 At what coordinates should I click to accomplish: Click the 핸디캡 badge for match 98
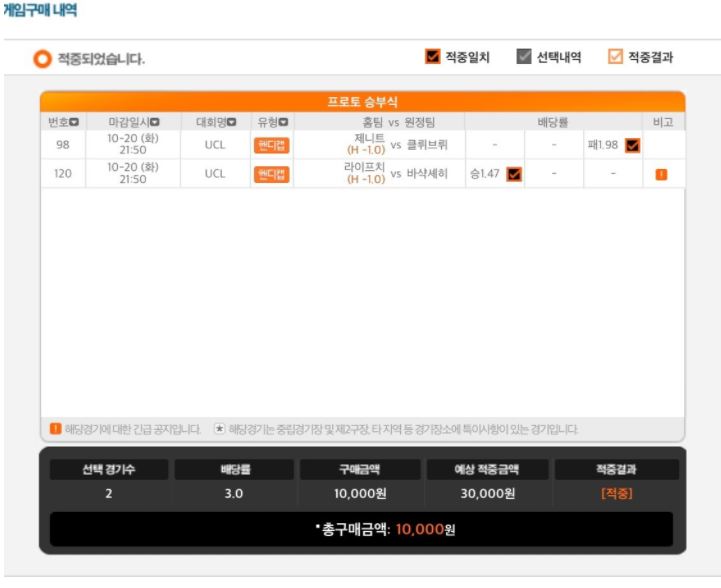(x=271, y=145)
